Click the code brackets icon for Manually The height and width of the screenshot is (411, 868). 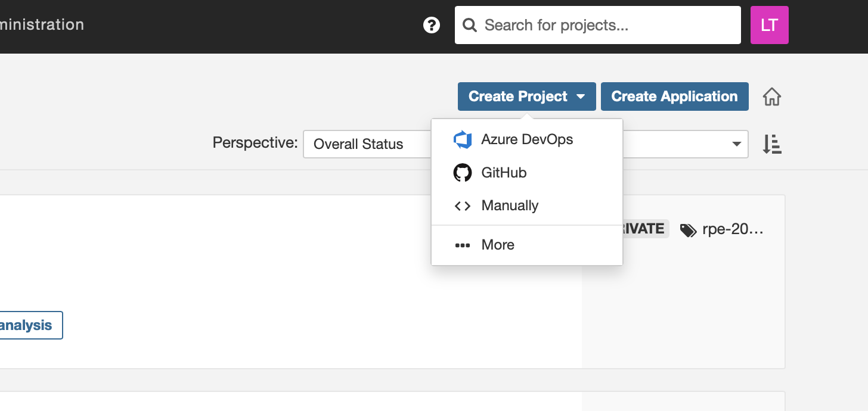[463, 206]
